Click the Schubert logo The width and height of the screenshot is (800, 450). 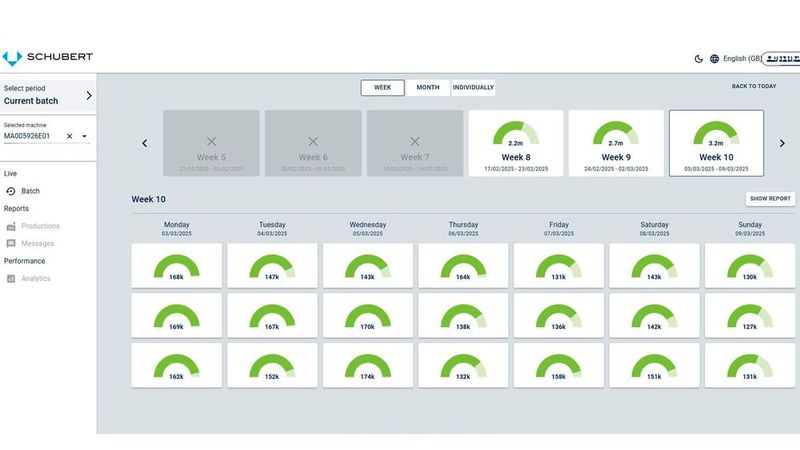coord(47,58)
